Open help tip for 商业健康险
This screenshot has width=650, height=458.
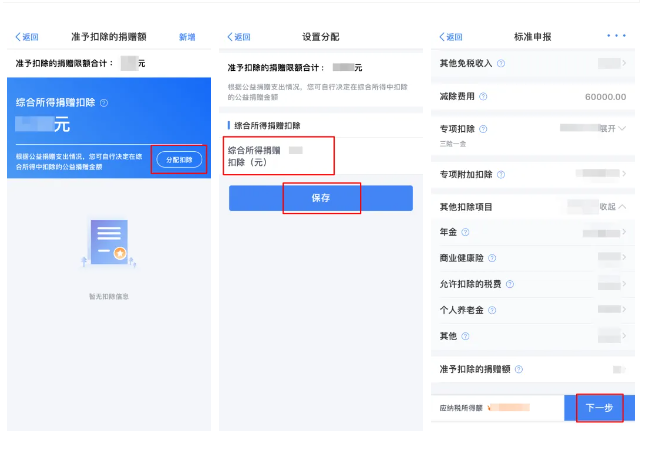492,258
